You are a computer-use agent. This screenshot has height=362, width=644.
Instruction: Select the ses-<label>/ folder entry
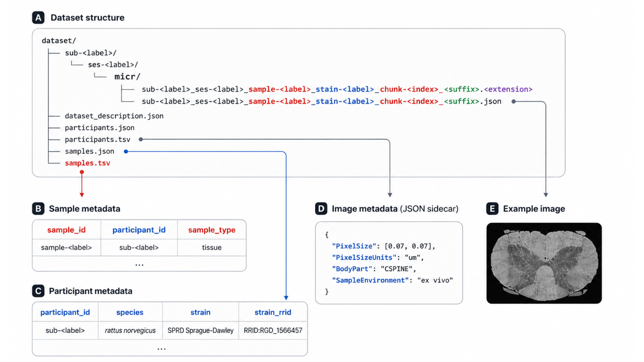click(113, 64)
